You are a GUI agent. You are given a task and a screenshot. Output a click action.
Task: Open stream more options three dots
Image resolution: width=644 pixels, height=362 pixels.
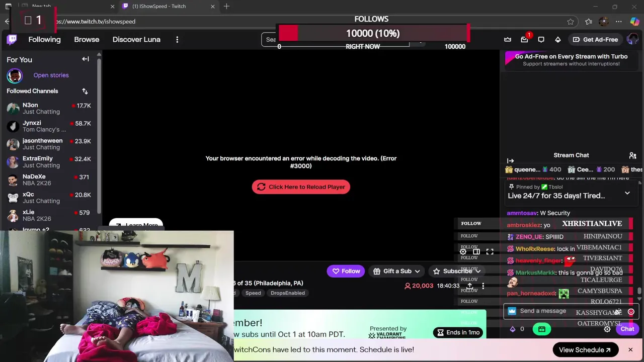click(483, 286)
